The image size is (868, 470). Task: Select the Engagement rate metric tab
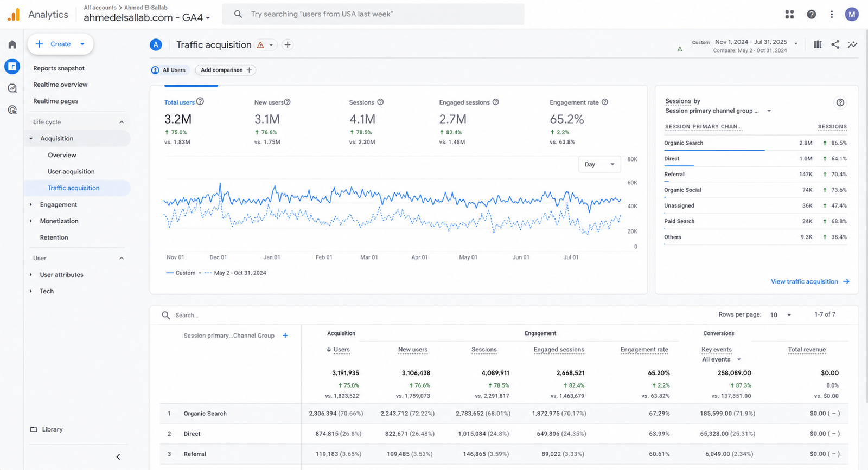578,121
